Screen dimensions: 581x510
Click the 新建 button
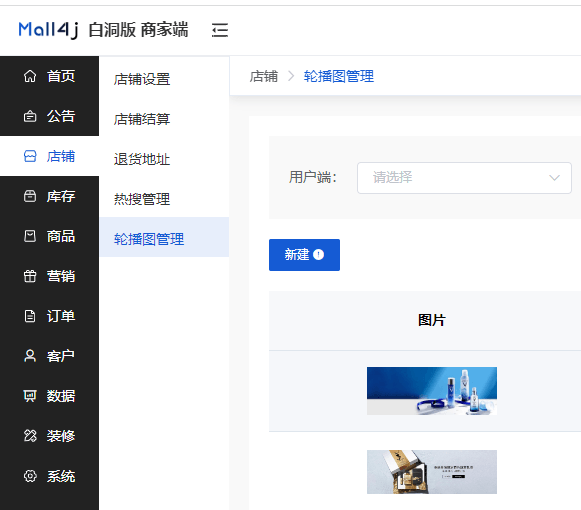click(x=304, y=255)
